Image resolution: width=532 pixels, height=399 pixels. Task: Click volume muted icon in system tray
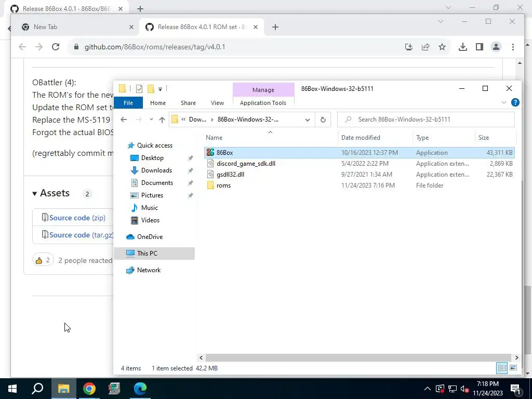tap(464, 389)
